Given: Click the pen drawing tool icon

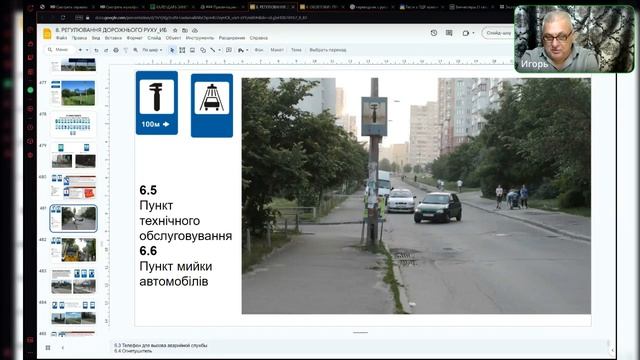Looking at the screenshot, I should (241, 50).
